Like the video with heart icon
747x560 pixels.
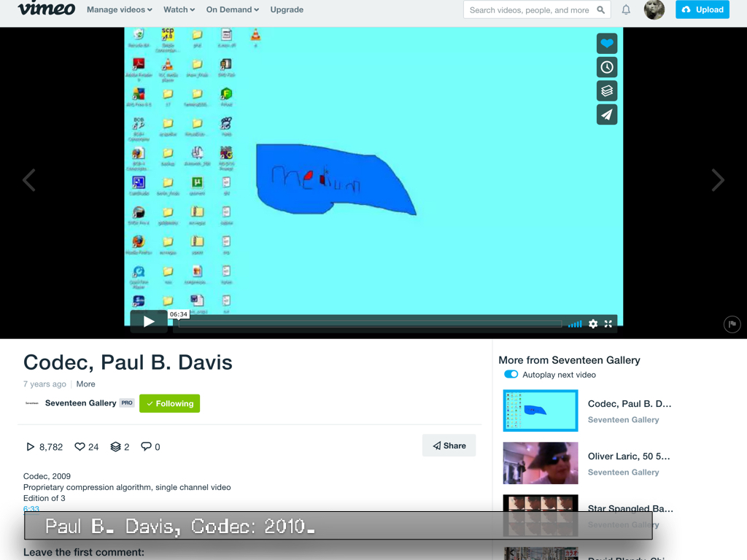pos(607,44)
